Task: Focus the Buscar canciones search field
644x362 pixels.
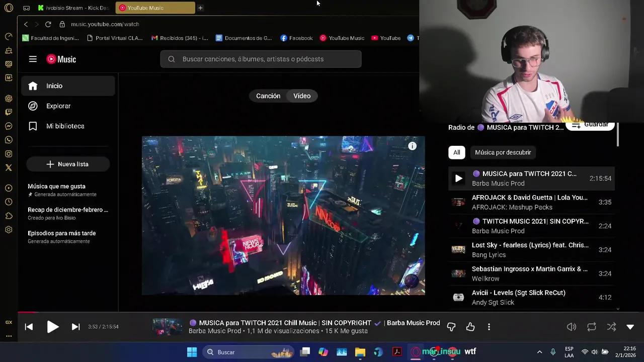Action: [x=261, y=59]
